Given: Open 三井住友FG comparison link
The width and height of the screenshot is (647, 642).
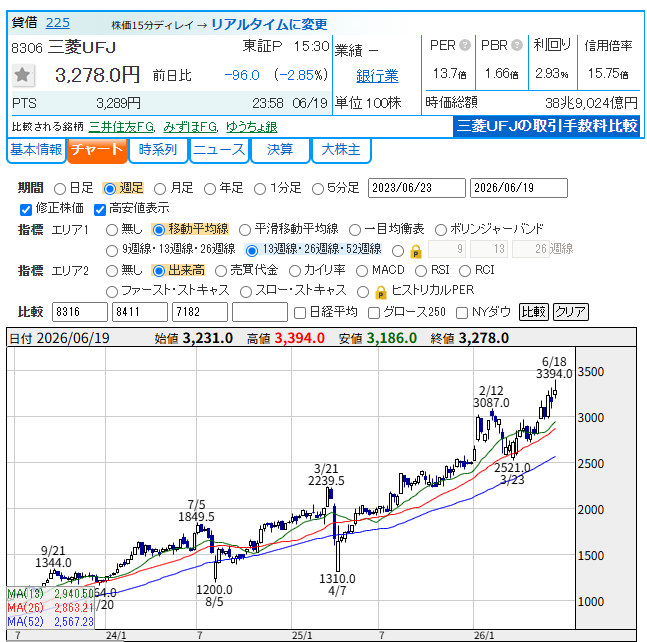Looking at the screenshot, I should click(x=121, y=127).
